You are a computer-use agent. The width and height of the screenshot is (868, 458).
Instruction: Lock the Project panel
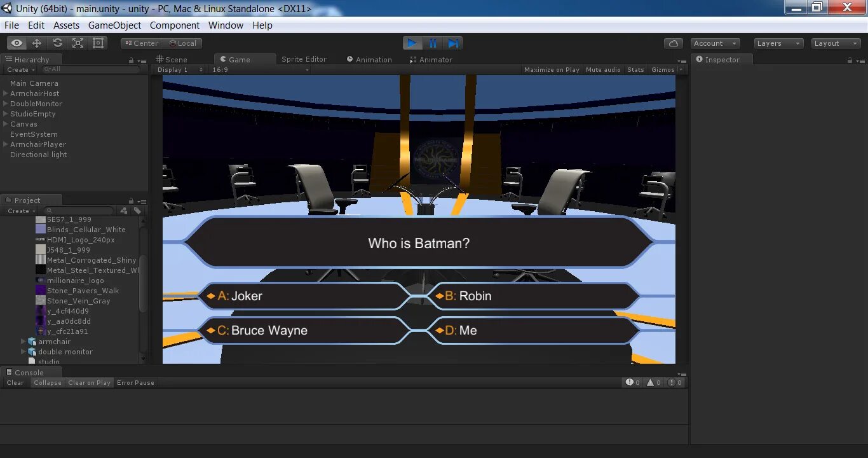[131, 201]
